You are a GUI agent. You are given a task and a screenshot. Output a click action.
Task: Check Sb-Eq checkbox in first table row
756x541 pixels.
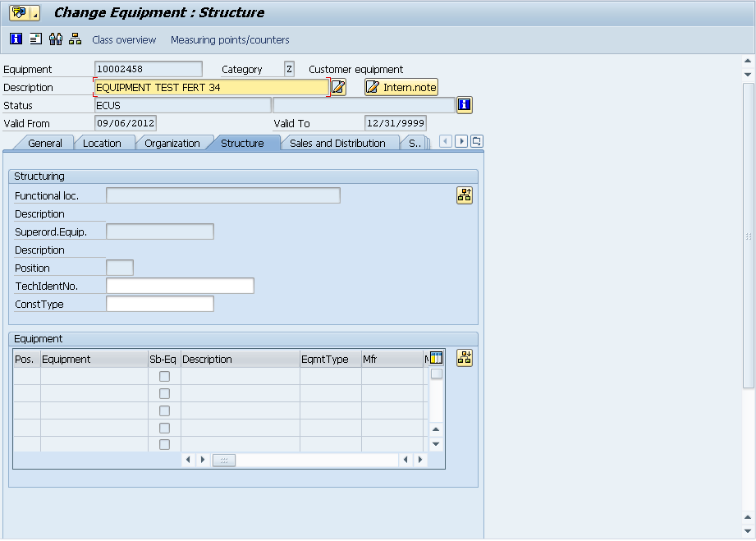[164, 376]
